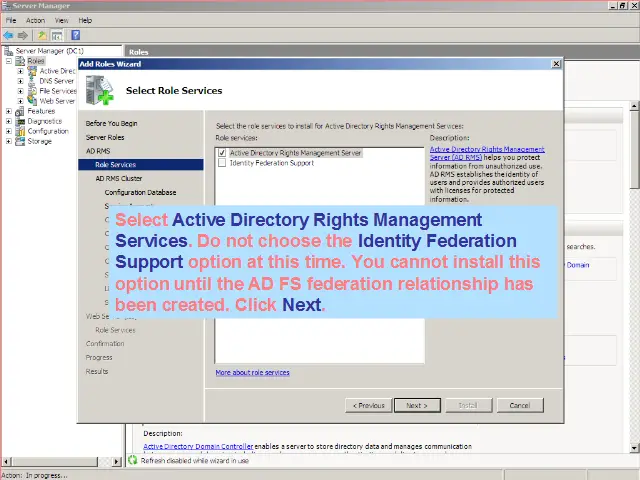The height and width of the screenshot is (480, 640).
Task: Click the Back arrow toolbar icon
Action: click(8, 36)
